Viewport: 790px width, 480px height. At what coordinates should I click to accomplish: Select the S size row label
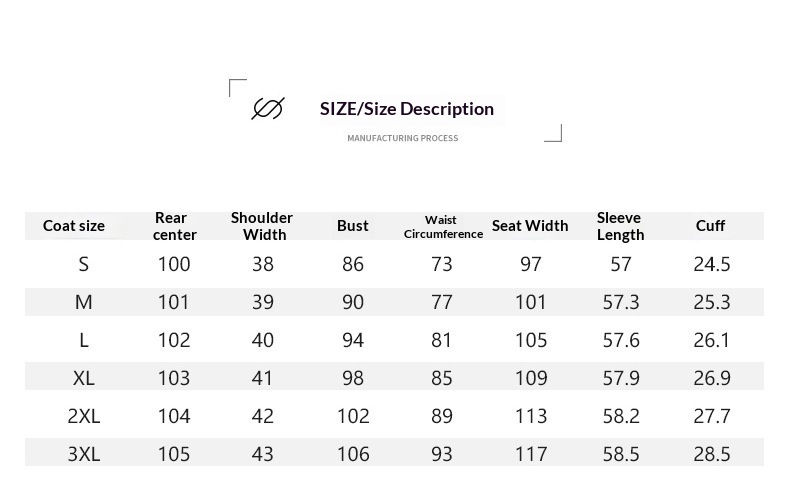click(84, 265)
